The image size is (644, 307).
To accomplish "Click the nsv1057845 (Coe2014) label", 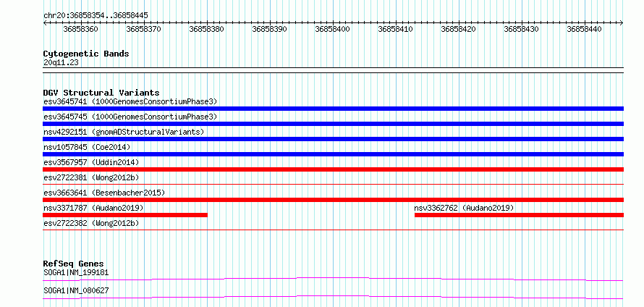I will [87, 147].
